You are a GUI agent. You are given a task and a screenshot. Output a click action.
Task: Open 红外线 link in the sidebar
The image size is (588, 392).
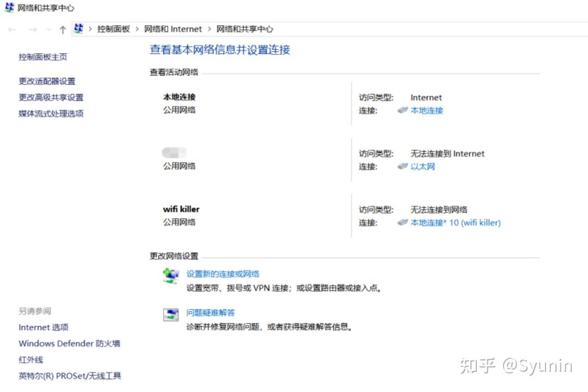[30, 359]
